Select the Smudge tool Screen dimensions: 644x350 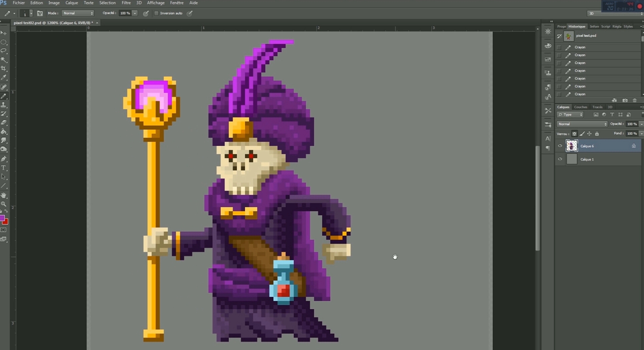pyautogui.click(x=4, y=140)
